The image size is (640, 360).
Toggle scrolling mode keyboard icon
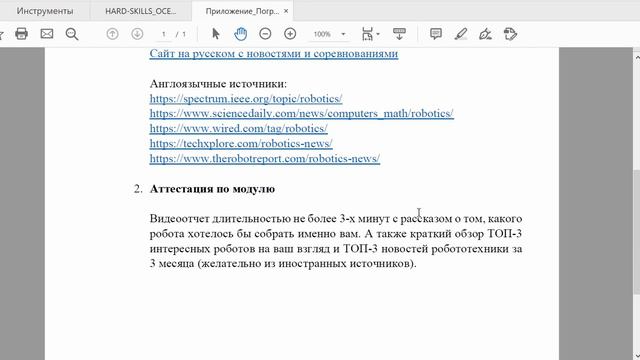(399, 34)
